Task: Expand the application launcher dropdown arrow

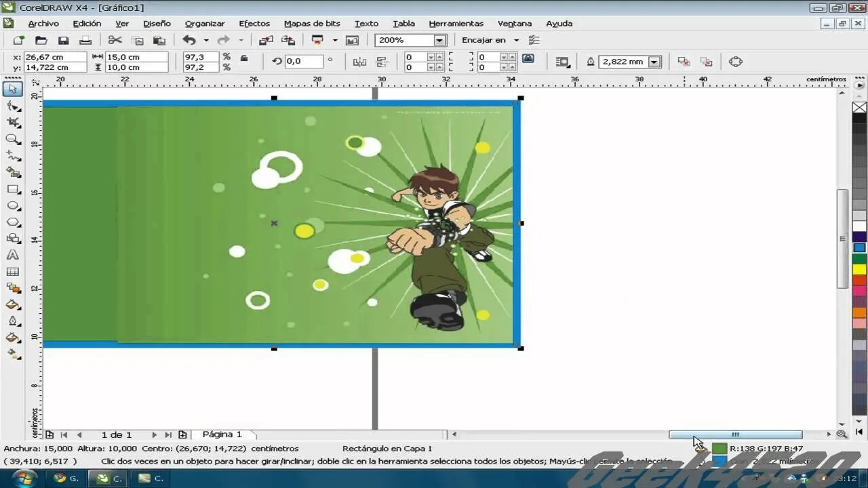Action: [x=334, y=41]
